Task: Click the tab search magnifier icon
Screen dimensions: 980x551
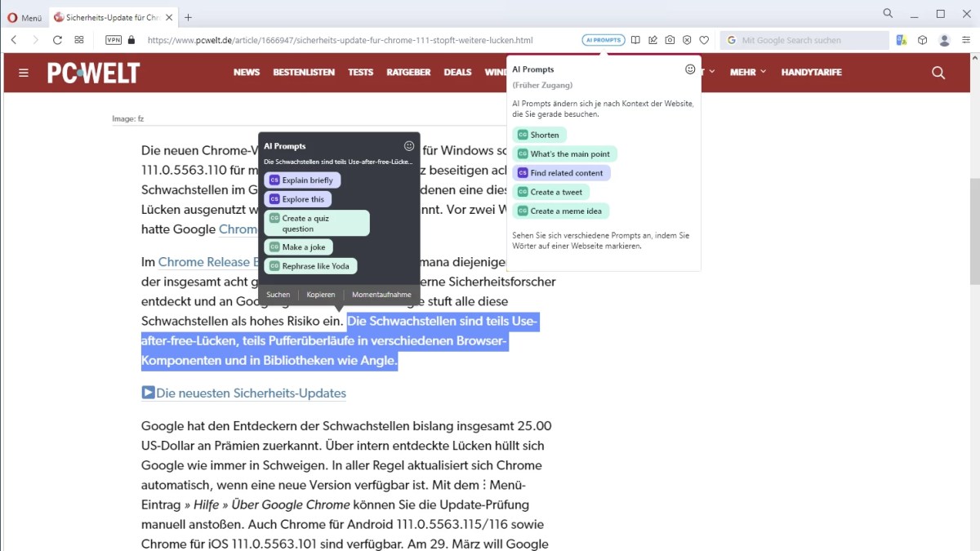Action: click(888, 14)
